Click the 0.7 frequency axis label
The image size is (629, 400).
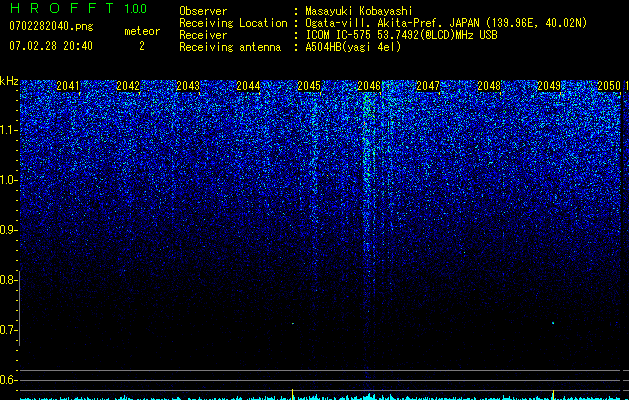(8, 330)
